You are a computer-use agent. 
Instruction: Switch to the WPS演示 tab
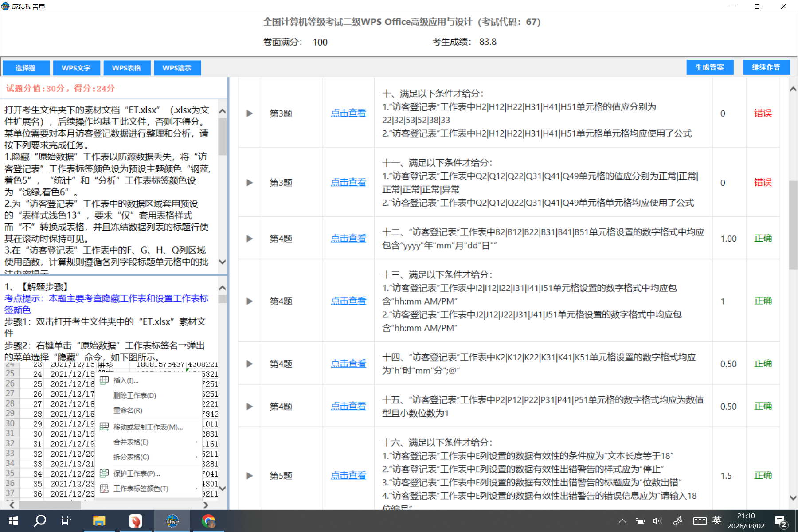[177, 68]
